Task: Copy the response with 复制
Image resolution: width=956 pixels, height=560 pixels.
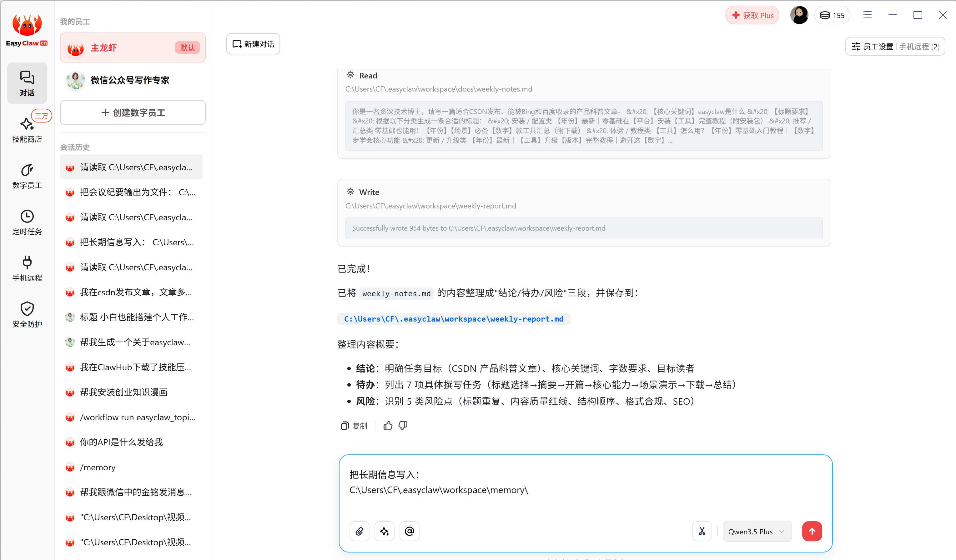Action: pyautogui.click(x=354, y=426)
